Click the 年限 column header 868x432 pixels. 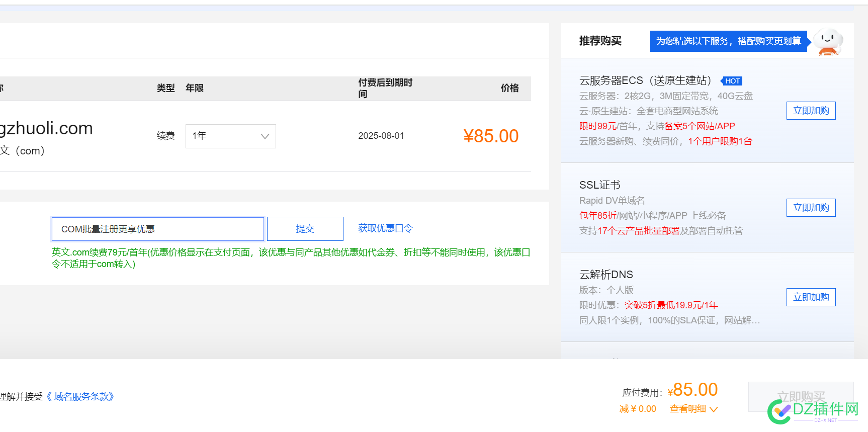click(194, 88)
